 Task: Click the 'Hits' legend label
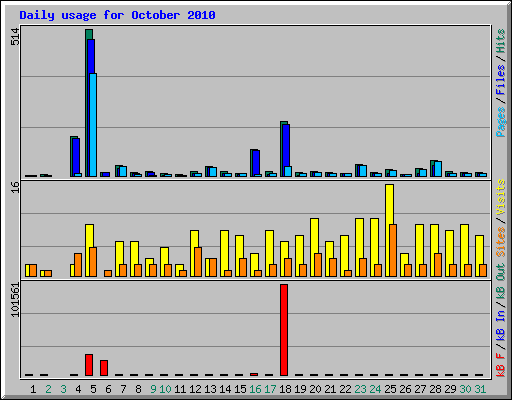[x=501, y=41]
